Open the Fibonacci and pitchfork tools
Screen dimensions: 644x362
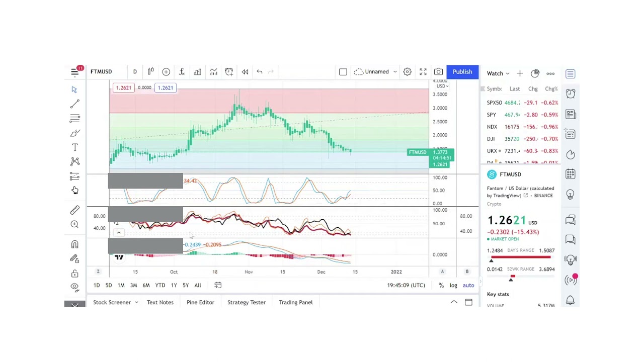[74, 119]
